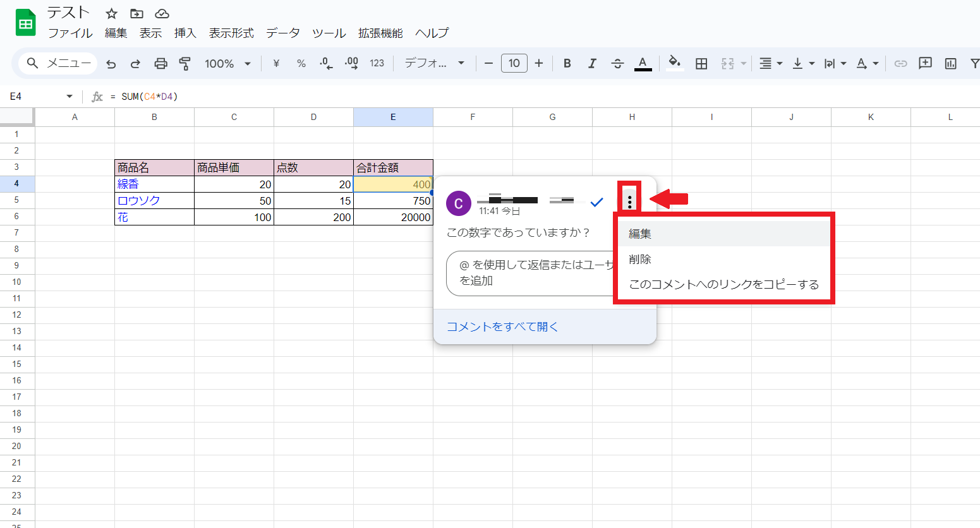The image size is (980, 528).
Task: Toggle italic text formatting
Action: click(592, 63)
